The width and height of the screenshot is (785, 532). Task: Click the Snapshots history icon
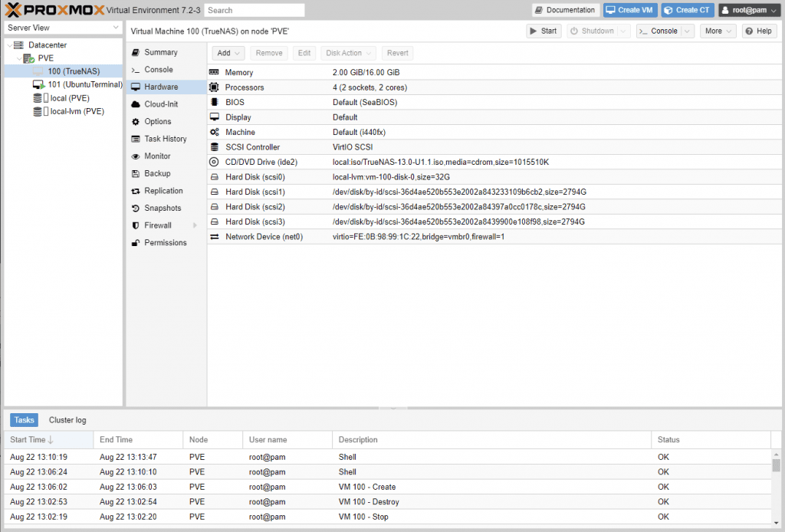click(x=135, y=209)
